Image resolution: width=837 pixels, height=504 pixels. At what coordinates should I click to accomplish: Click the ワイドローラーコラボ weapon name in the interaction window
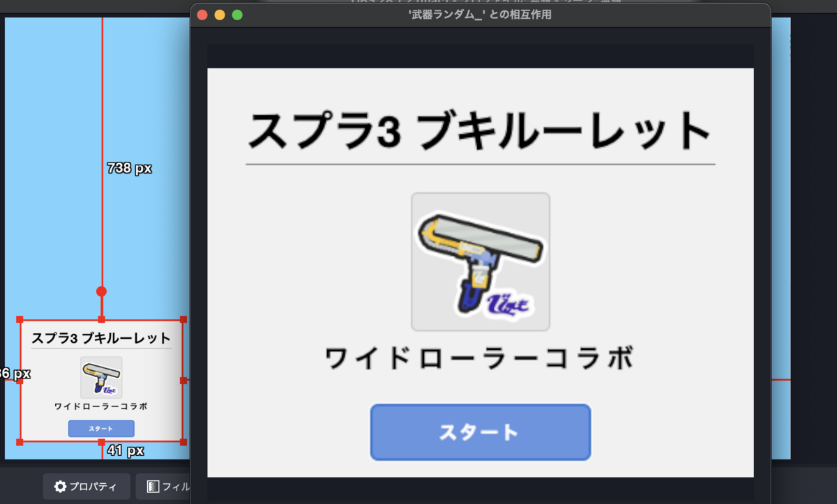481,360
